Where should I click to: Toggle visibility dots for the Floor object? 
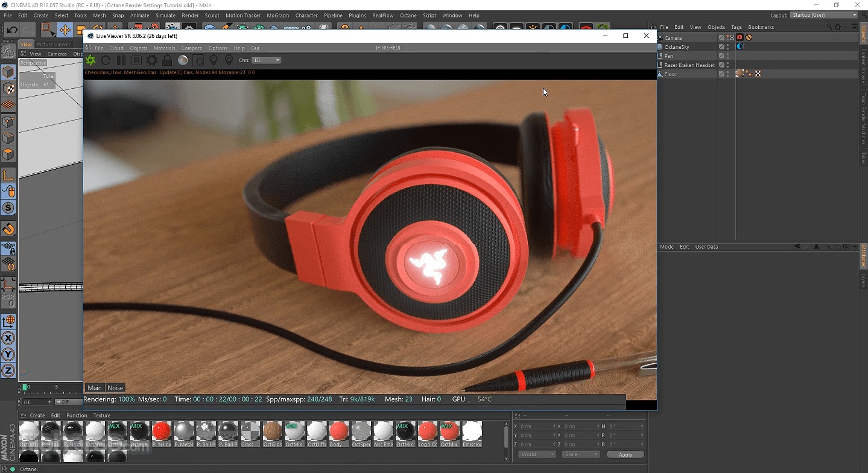[728, 74]
